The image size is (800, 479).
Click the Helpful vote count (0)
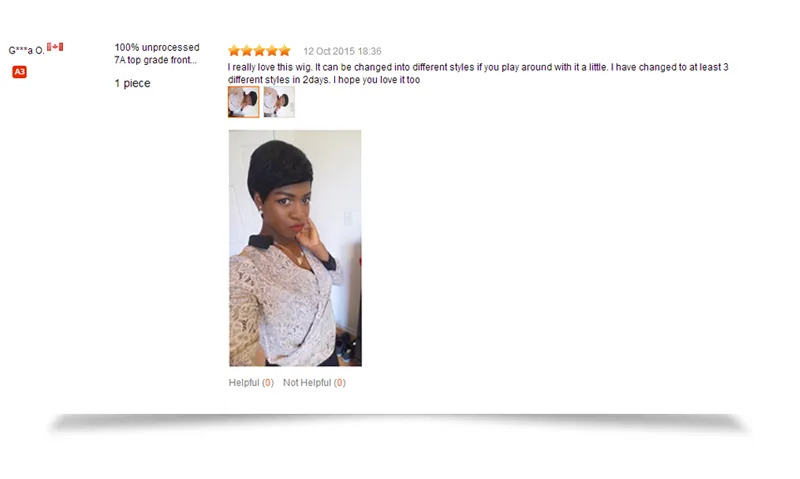(268, 383)
